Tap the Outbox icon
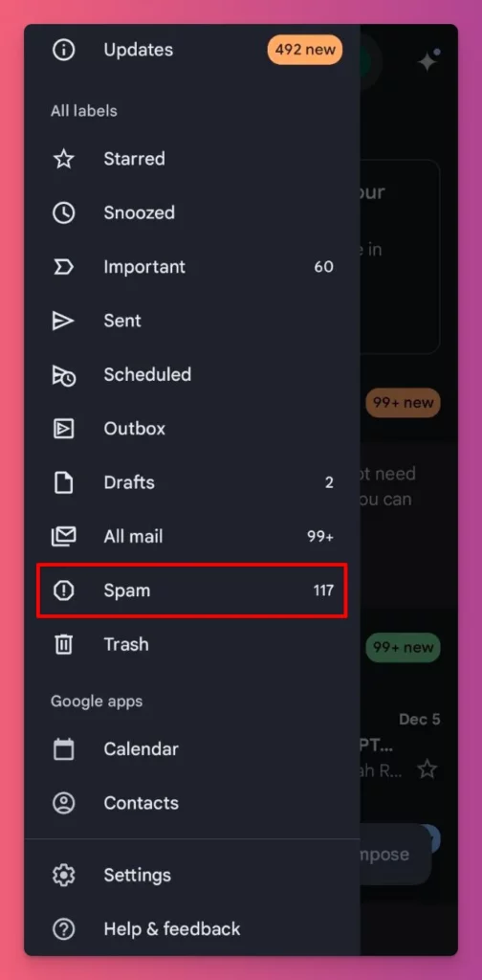This screenshot has height=980, width=482. click(x=63, y=429)
